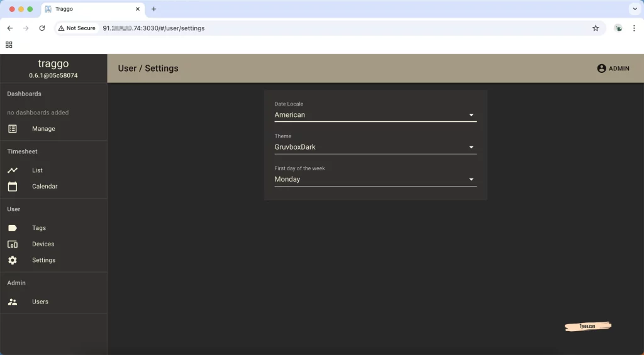Bookmark this page with star icon
The height and width of the screenshot is (355, 644).
click(596, 28)
